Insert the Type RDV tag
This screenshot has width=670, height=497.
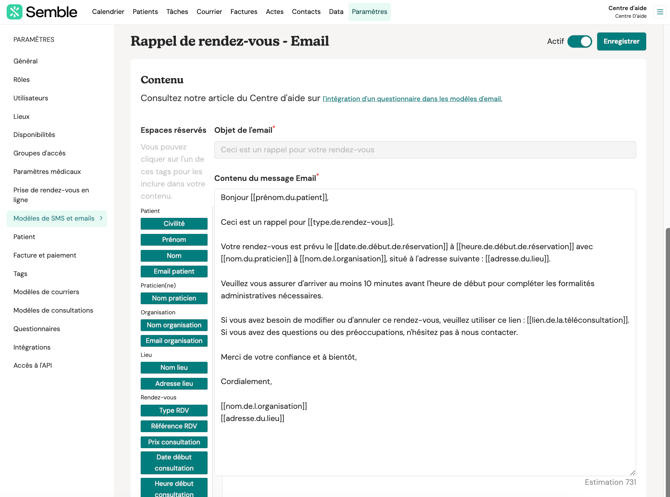174,410
